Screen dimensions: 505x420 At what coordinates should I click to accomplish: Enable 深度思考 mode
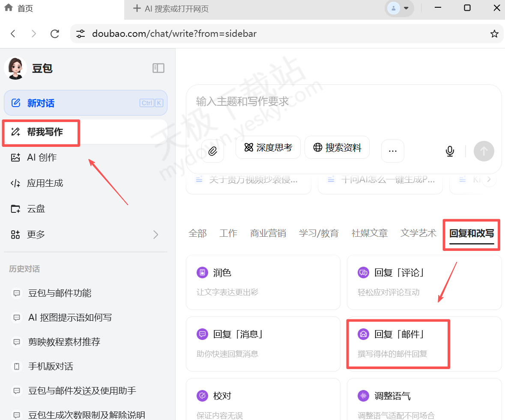point(268,147)
